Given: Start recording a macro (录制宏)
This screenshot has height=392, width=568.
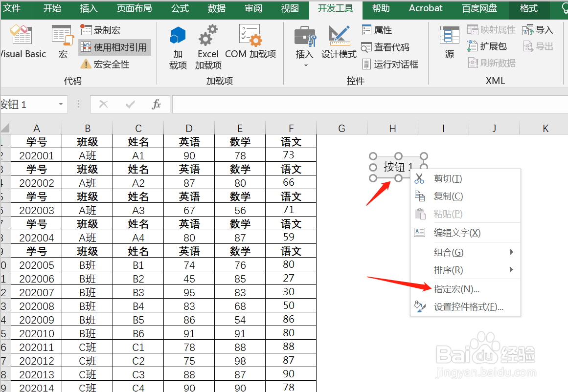Looking at the screenshot, I should pyautogui.click(x=100, y=30).
